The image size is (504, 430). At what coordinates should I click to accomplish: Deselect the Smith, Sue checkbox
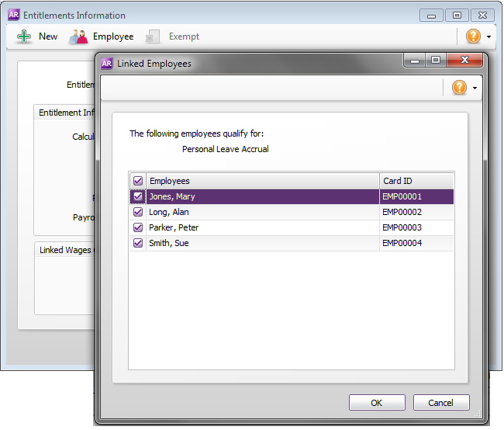click(x=138, y=243)
